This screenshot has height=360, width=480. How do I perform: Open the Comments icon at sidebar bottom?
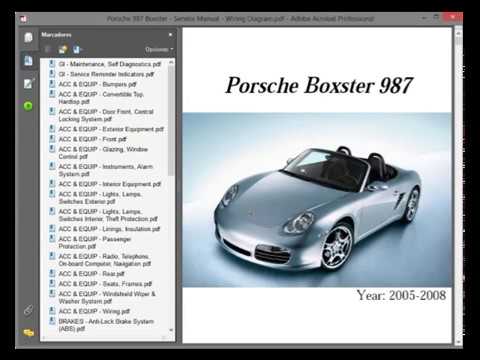(x=29, y=332)
